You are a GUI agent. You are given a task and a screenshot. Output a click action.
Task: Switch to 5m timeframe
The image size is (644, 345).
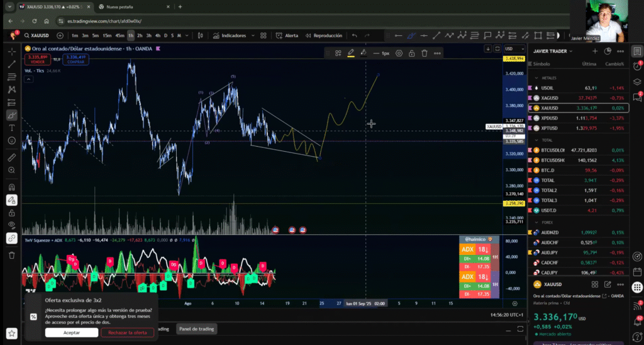click(96, 36)
